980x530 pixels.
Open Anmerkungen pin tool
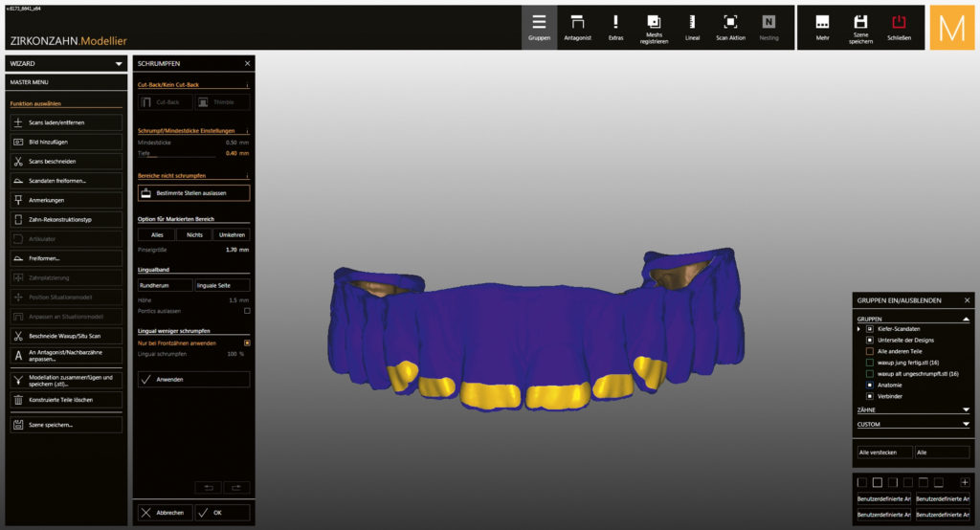coord(66,200)
